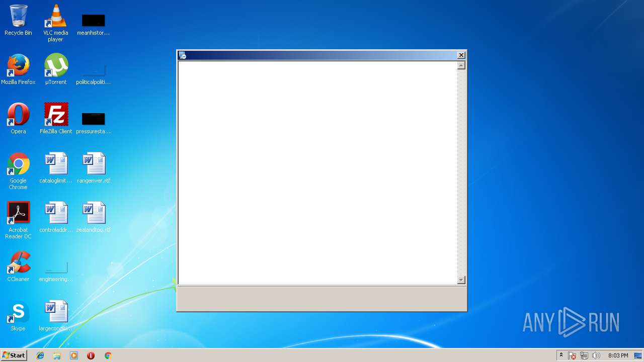Select rangeriver.rtf document icon
644x362 pixels.
[93, 168]
